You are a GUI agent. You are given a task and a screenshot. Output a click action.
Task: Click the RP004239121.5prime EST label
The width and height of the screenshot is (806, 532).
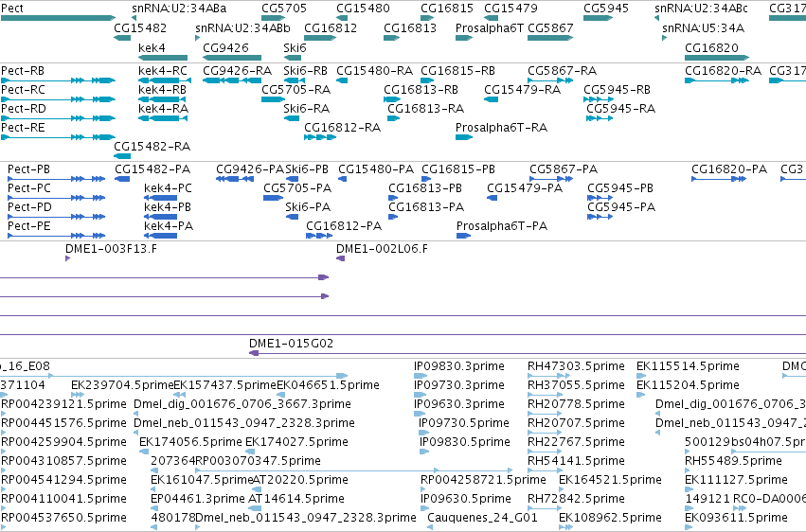click(x=63, y=404)
